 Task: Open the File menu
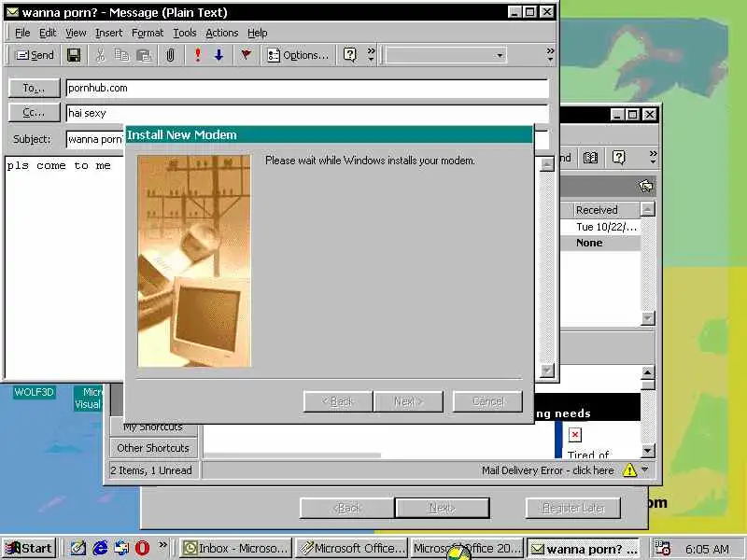coord(22,33)
